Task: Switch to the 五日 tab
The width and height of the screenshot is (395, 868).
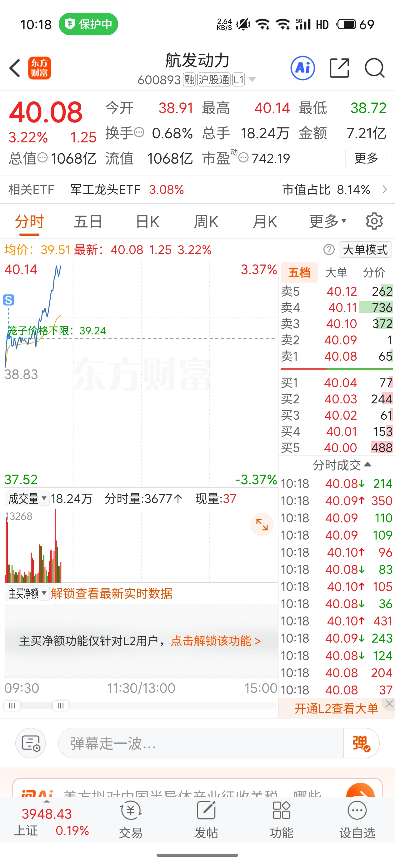Action: 88,221
